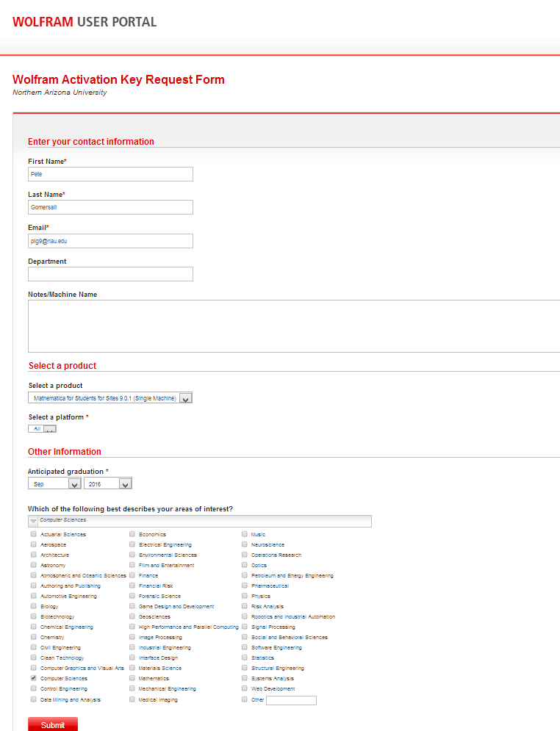This screenshot has height=731, width=560.
Task: Check the Optics checkbox
Action: [x=244, y=565]
